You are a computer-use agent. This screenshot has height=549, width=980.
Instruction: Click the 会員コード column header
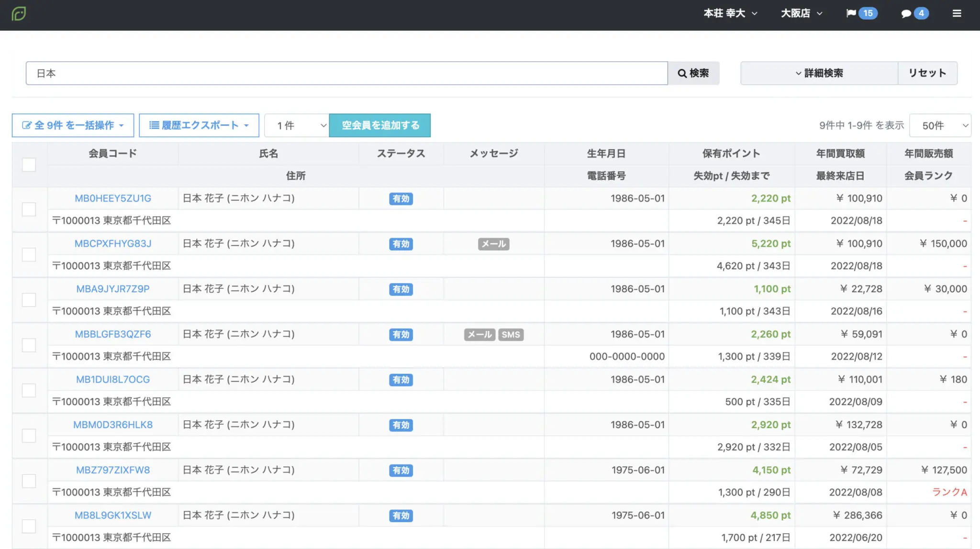point(113,154)
